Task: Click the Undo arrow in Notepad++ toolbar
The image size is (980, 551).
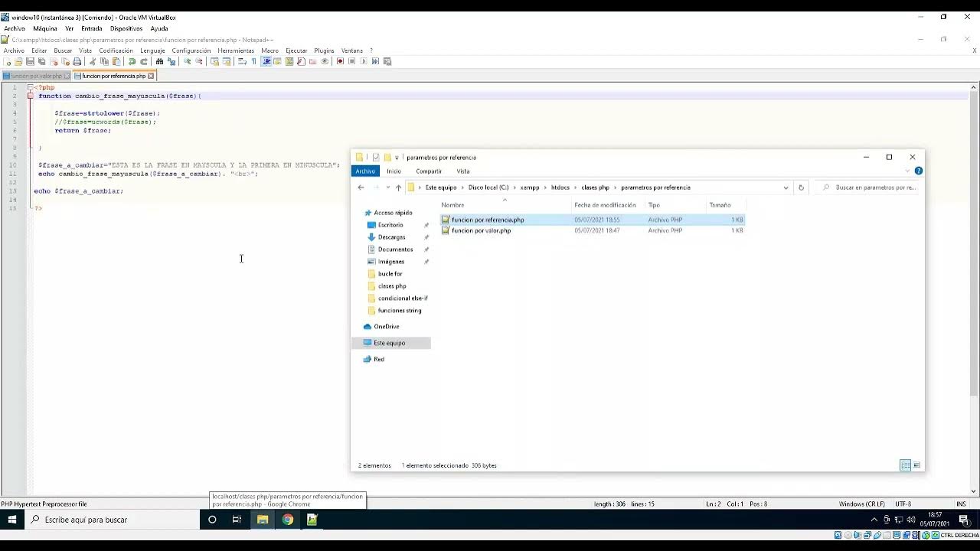Action: pyautogui.click(x=132, y=61)
